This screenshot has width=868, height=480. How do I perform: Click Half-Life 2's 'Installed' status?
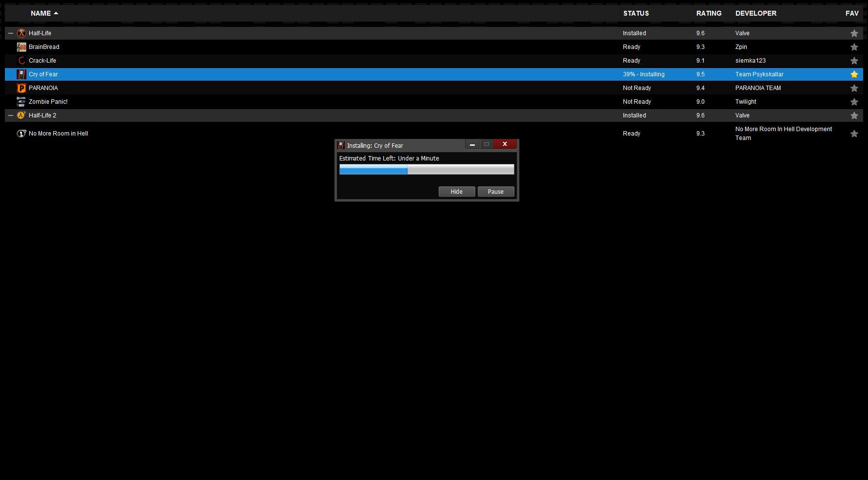coord(635,115)
